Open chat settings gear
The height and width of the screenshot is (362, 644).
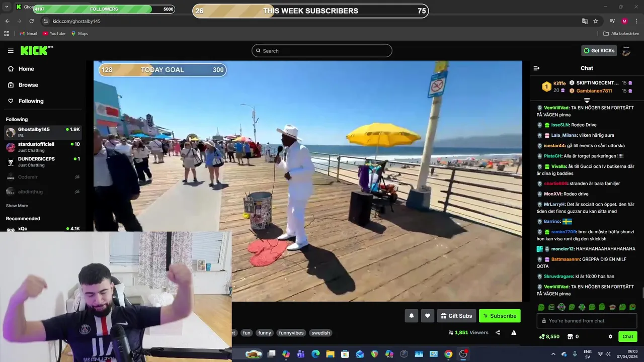pyautogui.click(x=610, y=337)
